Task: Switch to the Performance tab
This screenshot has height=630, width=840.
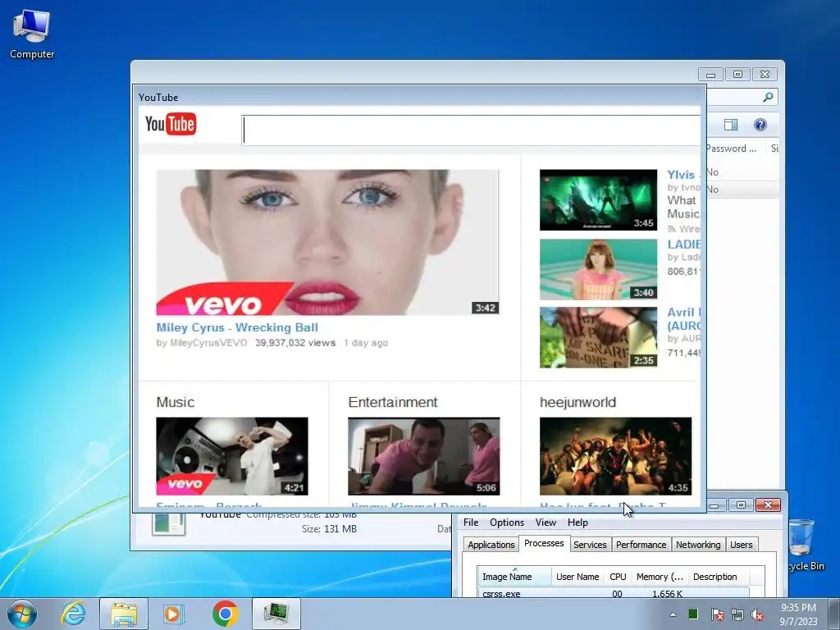Action: (x=641, y=545)
